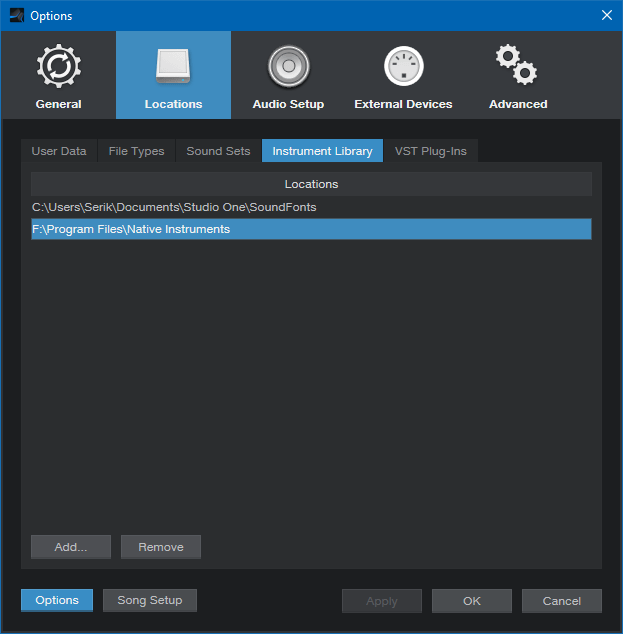The height and width of the screenshot is (634, 623).
Task: Open Audio Setup speaker icon
Action: 288,66
